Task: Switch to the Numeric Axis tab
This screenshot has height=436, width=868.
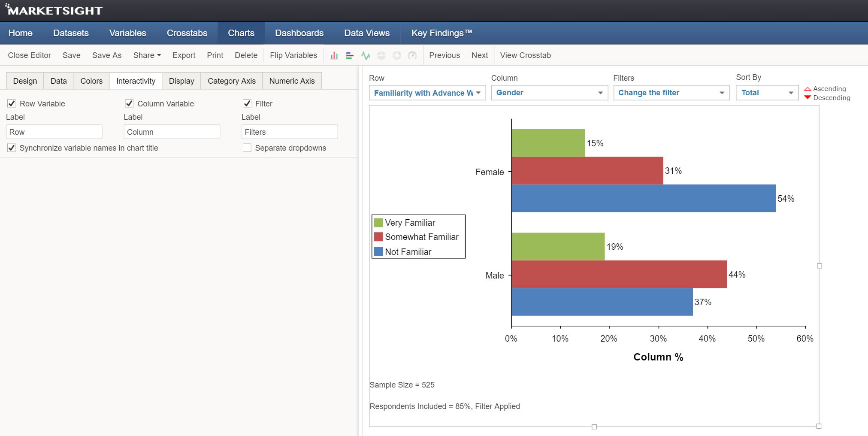Action: pyautogui.click(x=292, y=81)
